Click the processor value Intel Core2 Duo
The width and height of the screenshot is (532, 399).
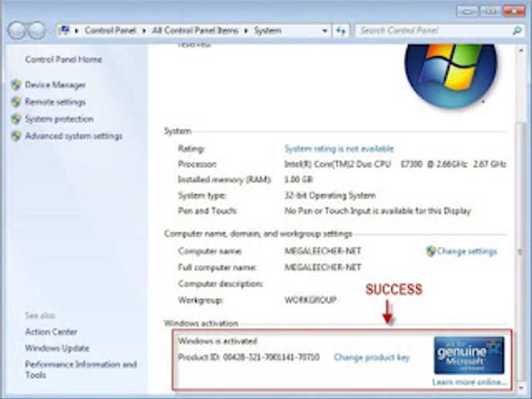pos(396,164)
